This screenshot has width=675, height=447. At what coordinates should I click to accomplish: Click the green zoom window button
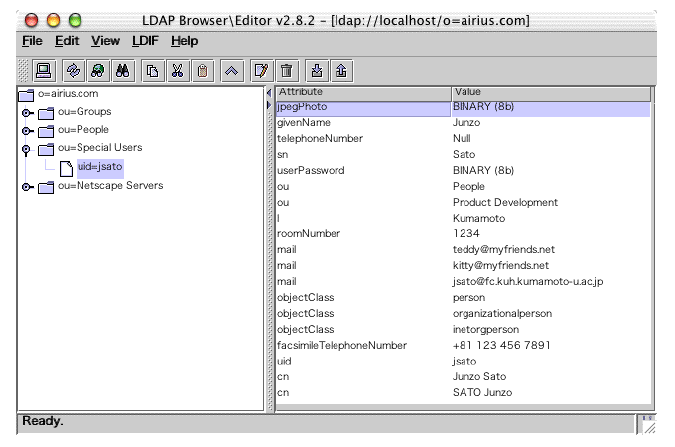75,20
